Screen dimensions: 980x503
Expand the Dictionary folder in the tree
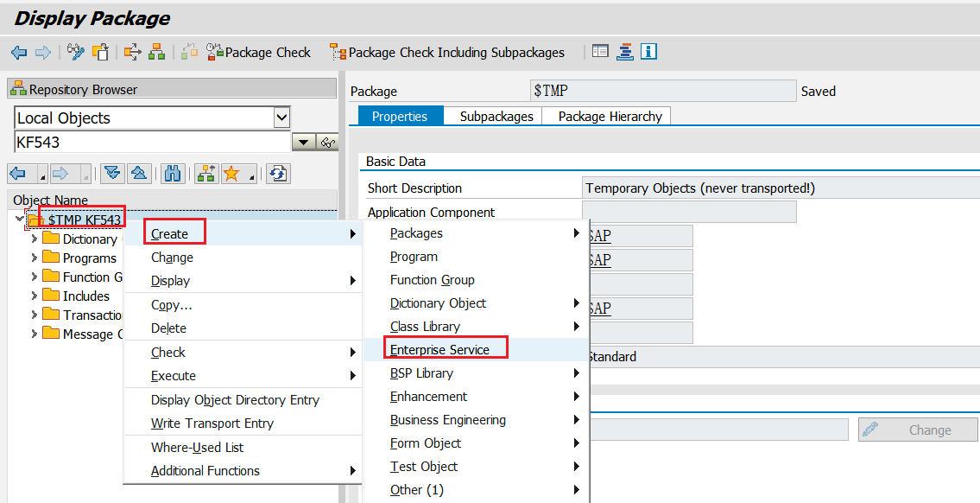click(x=35, y=239)
